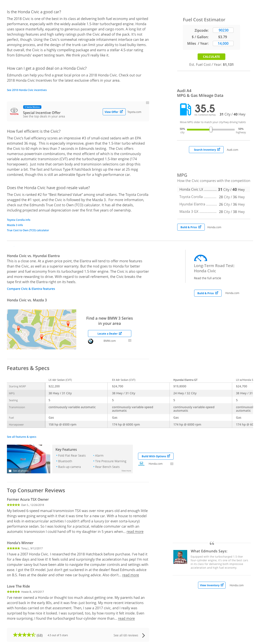Viewport: 260px width, 644px height.
Task: Click the BMW logo icon
Action: point(91,341)
